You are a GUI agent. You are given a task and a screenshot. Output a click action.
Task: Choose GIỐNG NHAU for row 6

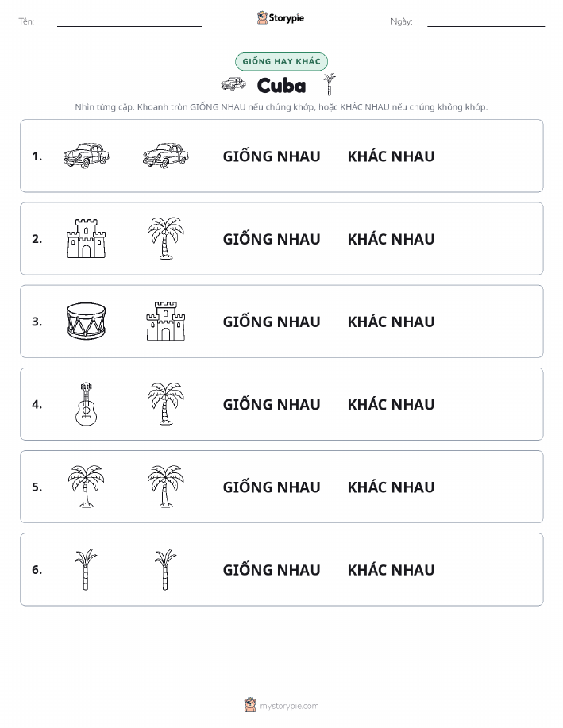coord(272,570)
